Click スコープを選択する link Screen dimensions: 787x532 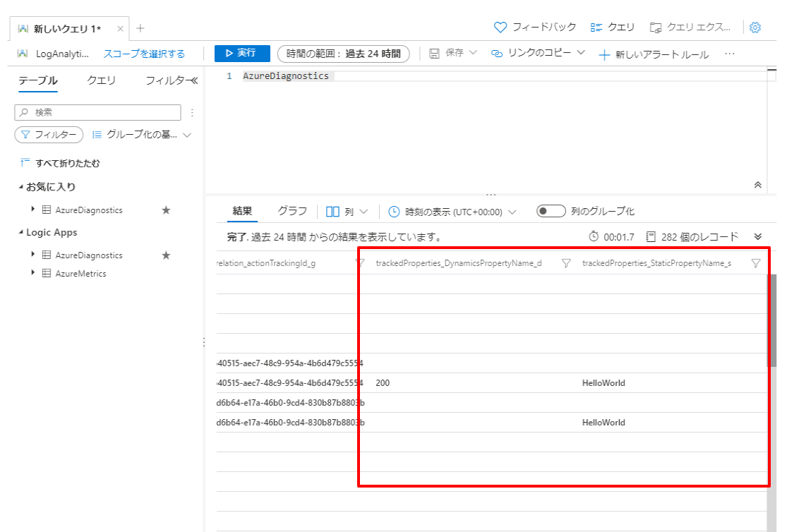pyautogui.click(x=144, y=54)
